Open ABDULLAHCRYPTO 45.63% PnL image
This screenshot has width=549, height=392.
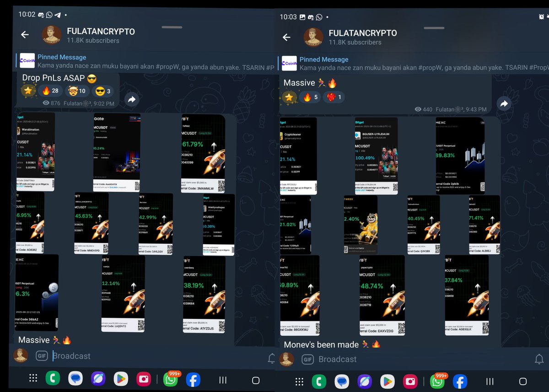coord(91,223)
